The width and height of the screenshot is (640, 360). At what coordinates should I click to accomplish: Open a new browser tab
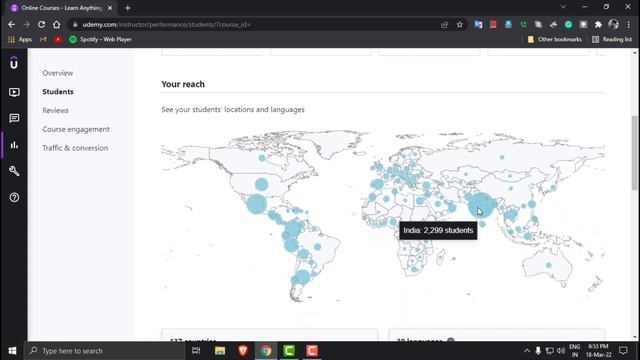click(x=127, y=8)
